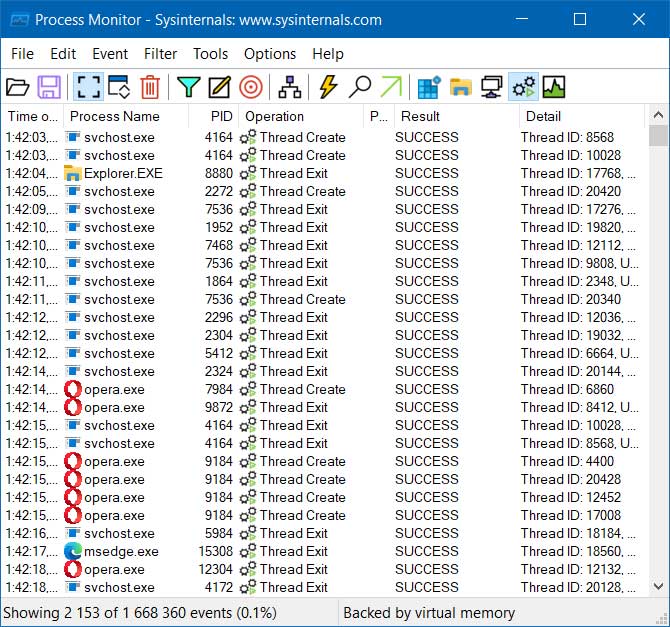Click the Highlight pencil icon
Viewport: 670px width, 627px height.
coord(220,87)
